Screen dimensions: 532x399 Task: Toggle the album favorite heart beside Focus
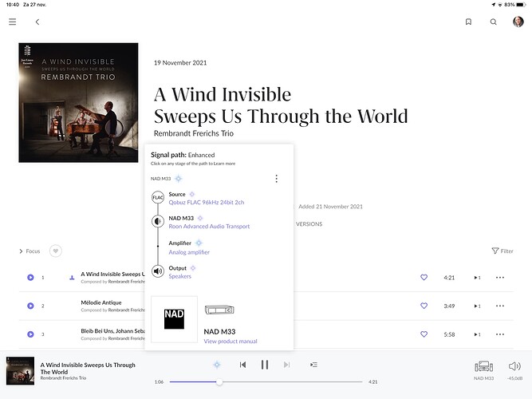click(56, 251)
